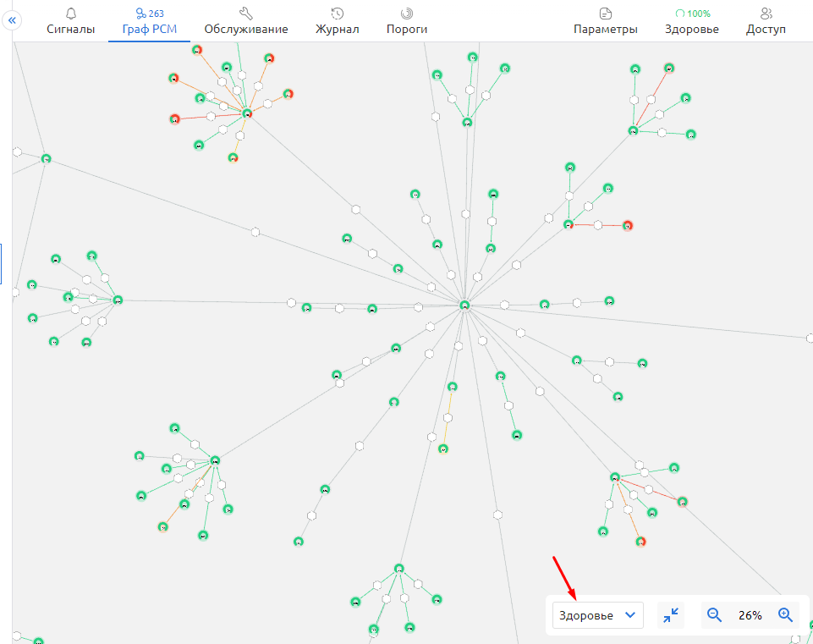
Task: Select the hub node of the left-middle cluster
Action: coord(118,300)
